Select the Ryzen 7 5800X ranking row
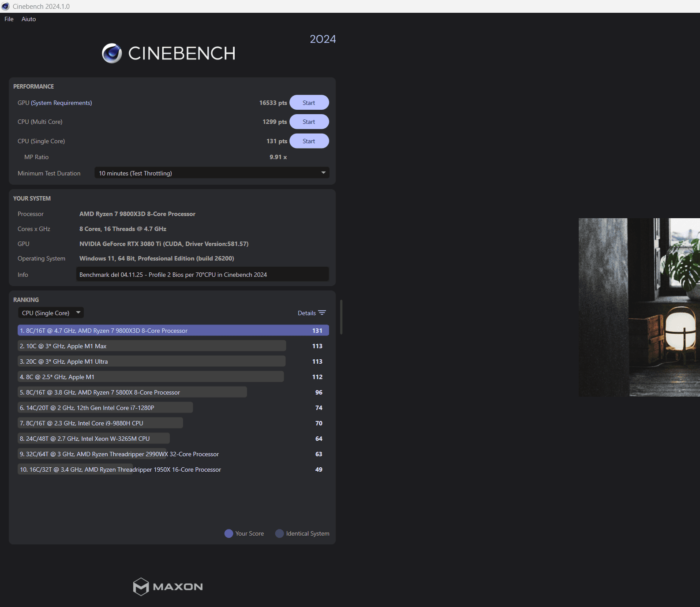This screenshot has height=607, width=700. (173, 392)
